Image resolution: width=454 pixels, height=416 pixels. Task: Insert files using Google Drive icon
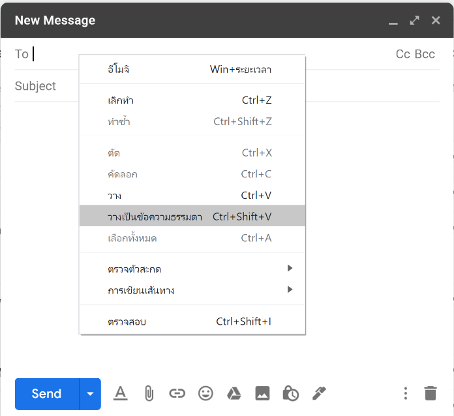point(234,394)
